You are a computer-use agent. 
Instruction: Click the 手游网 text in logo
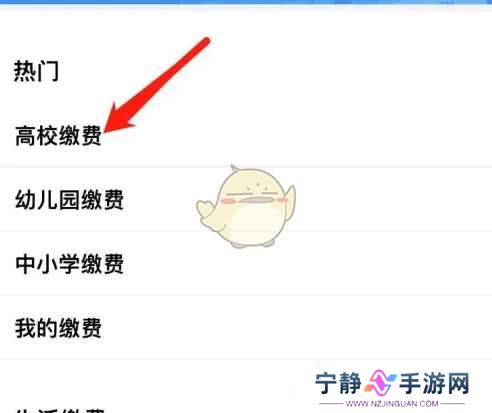434,383
